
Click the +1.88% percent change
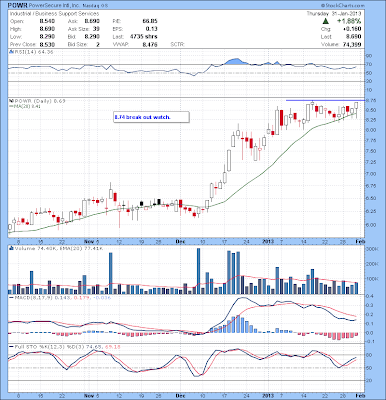349,21
